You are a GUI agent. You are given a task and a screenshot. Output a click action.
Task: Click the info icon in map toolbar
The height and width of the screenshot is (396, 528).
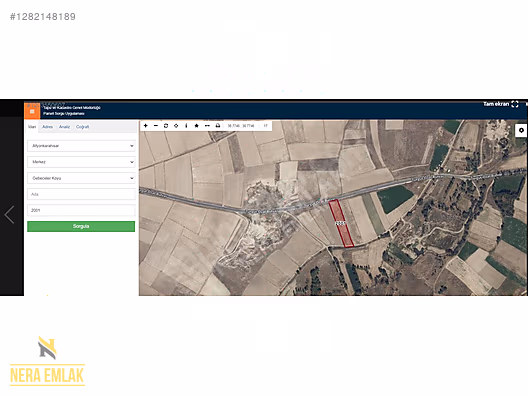pyautogui.click(x=186, y=126)
